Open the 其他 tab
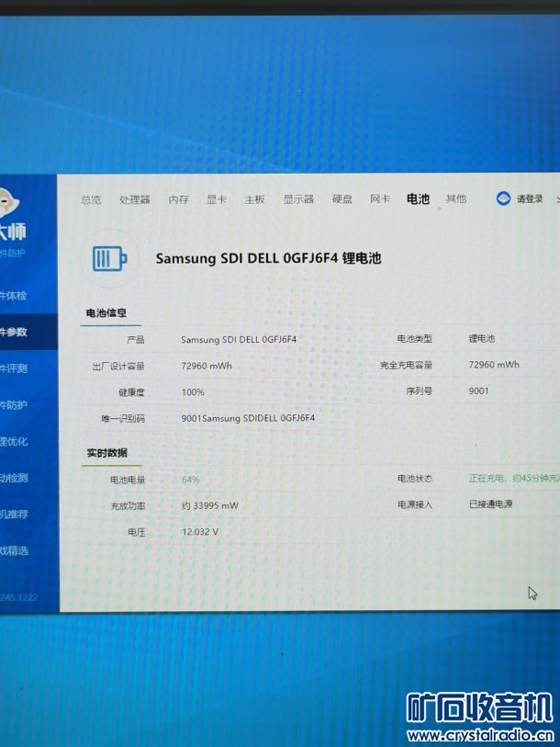The width and height of the screenshot is (560, 747). [455, 198]
